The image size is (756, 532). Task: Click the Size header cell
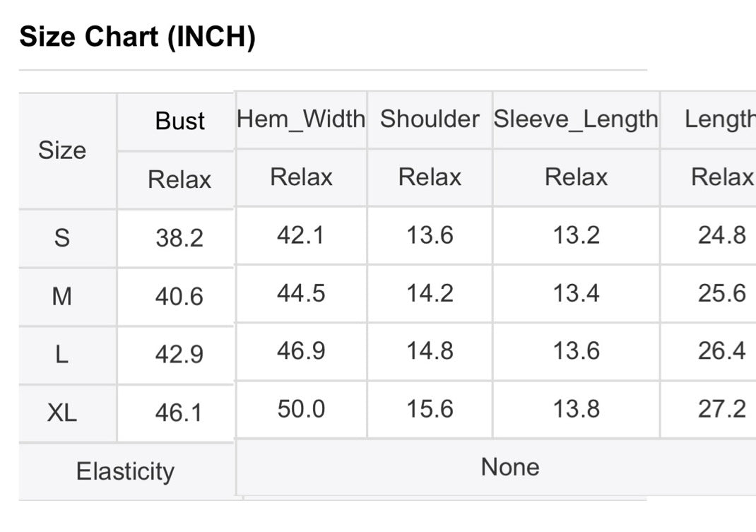coord(62,150)
